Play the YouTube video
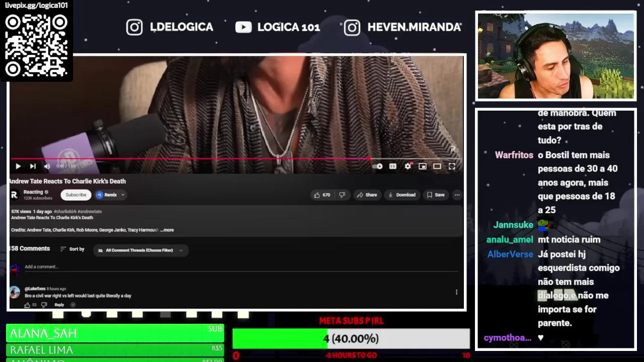This screenshot has width=644, height=362. click(18, 166)
